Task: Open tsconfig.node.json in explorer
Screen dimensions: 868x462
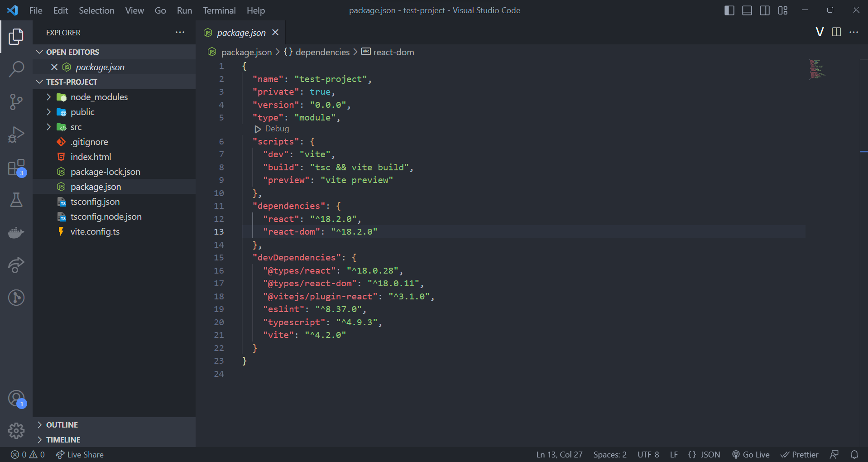Action: 114,217
